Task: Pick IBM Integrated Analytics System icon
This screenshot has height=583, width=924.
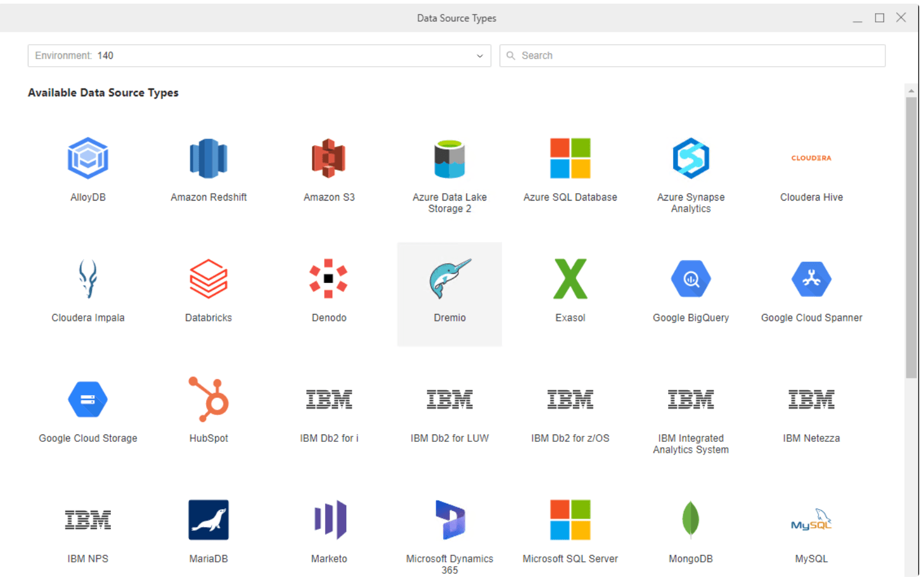Action: point(691,399)
